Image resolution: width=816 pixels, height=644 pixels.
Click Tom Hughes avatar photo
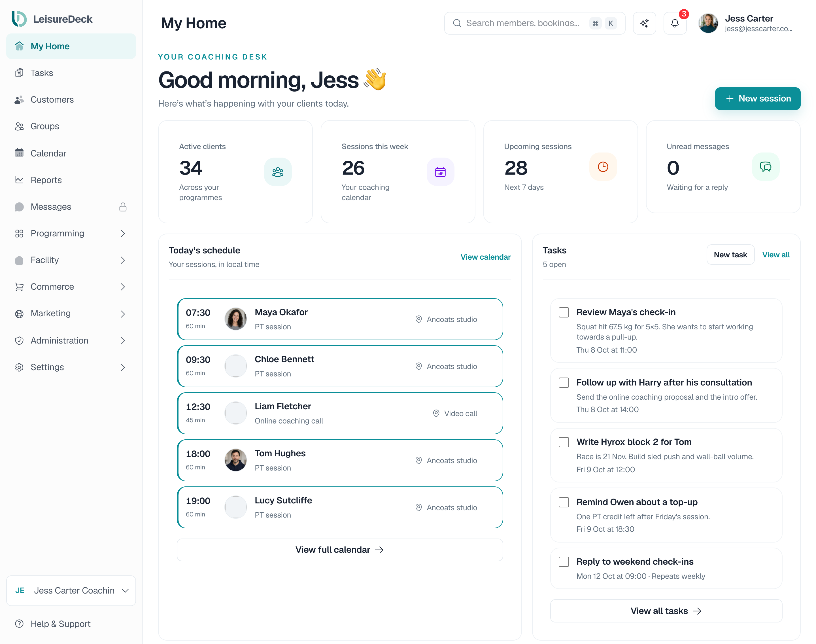click(x=235, y=460)
